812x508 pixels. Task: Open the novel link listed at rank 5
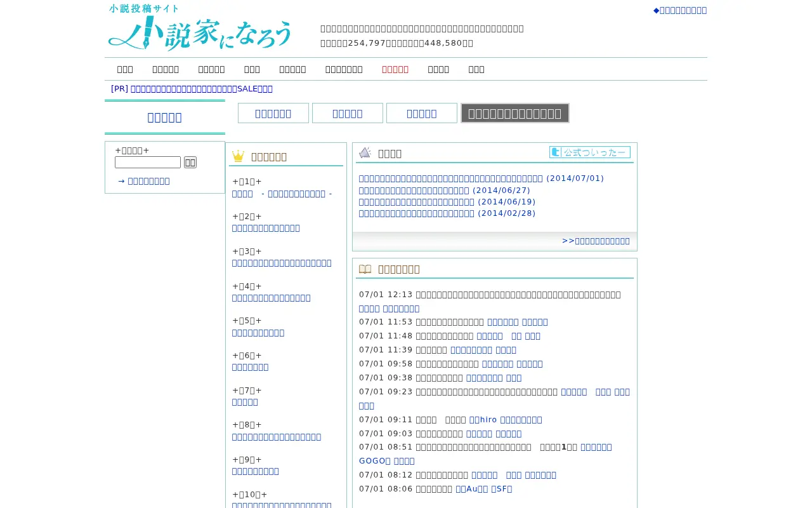click(258, 333)
